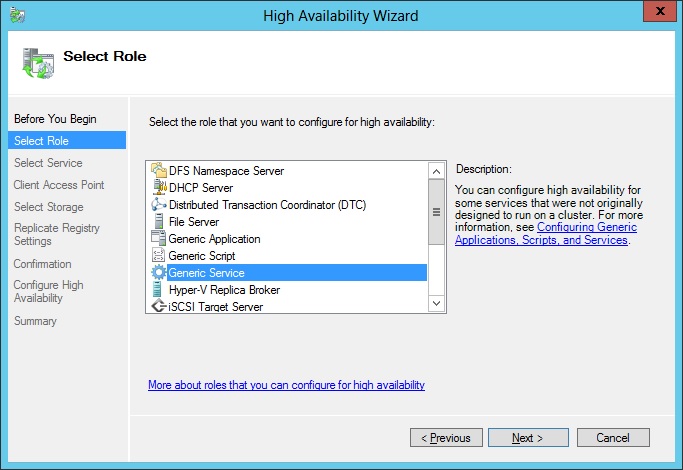Image resolution: width=683 pixels, height=470 pixels.
Task: Click the Next button
Action: point(528,437)
